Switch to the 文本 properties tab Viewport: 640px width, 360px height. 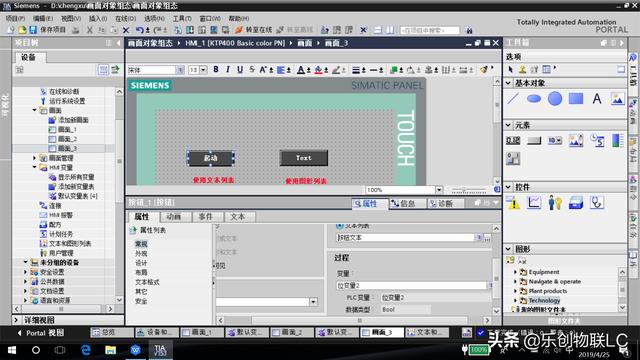point(238,217)
